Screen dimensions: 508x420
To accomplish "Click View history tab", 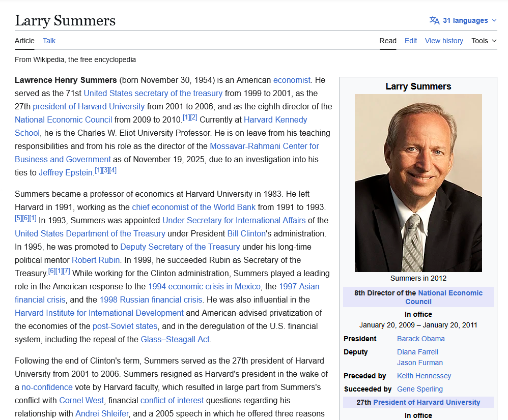I will pyautogui.click(x=444, y=41).
